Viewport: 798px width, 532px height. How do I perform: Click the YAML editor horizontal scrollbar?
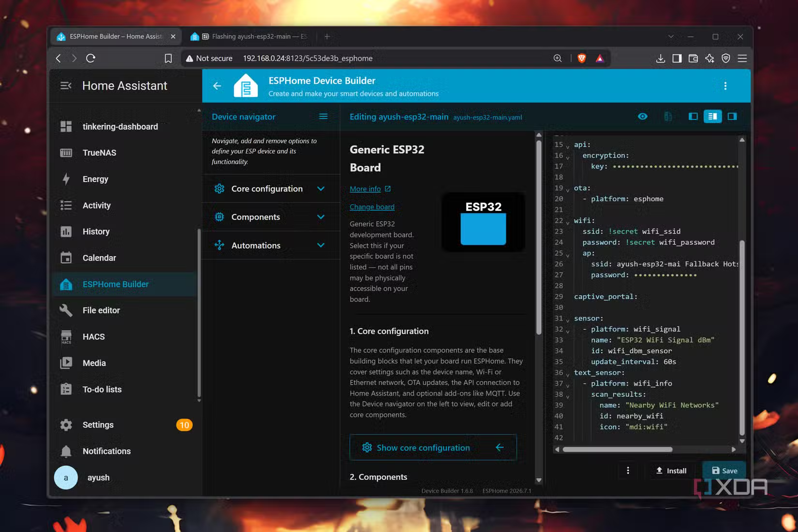tap(618, 450)
